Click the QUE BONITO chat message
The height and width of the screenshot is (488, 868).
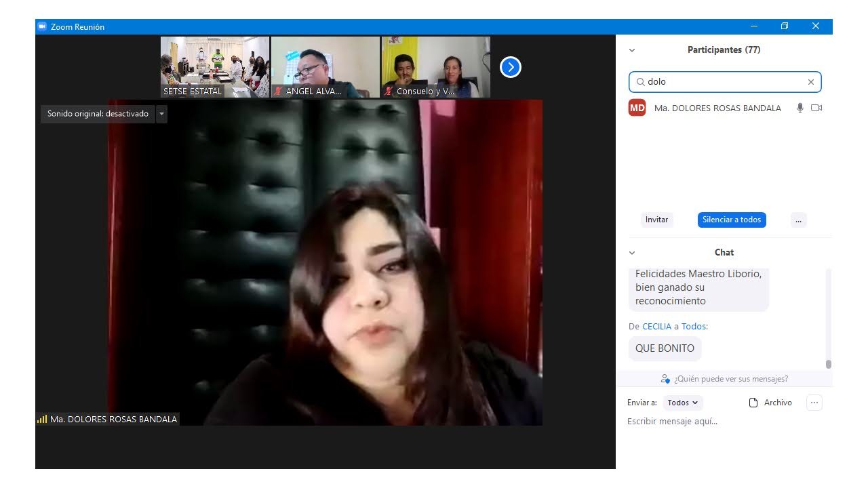[x=665, y=348]
